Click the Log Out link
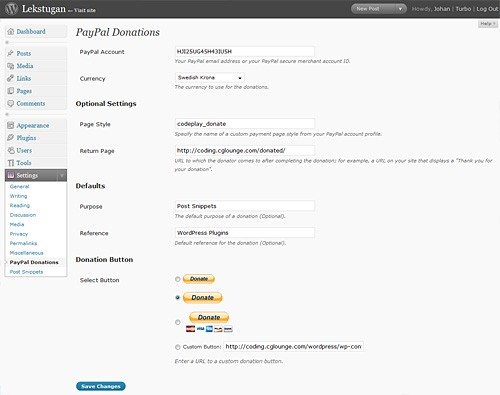This screenshot has width=500, height=395. [487, 9]
